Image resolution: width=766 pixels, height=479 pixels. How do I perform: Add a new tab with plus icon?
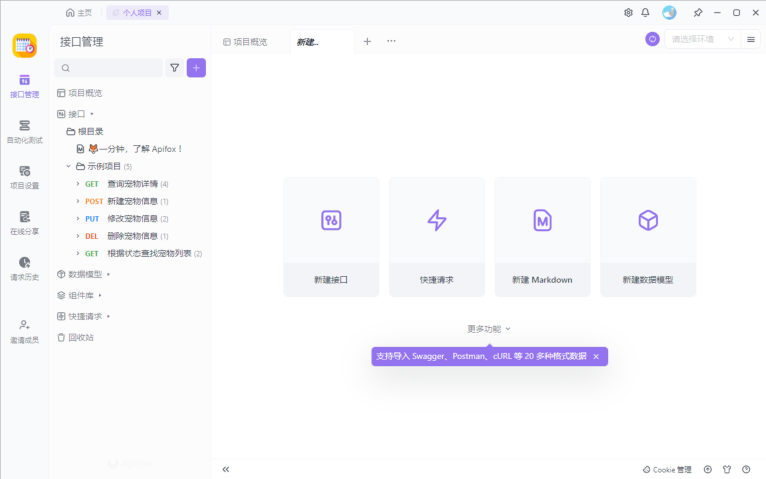pos(367,42)
